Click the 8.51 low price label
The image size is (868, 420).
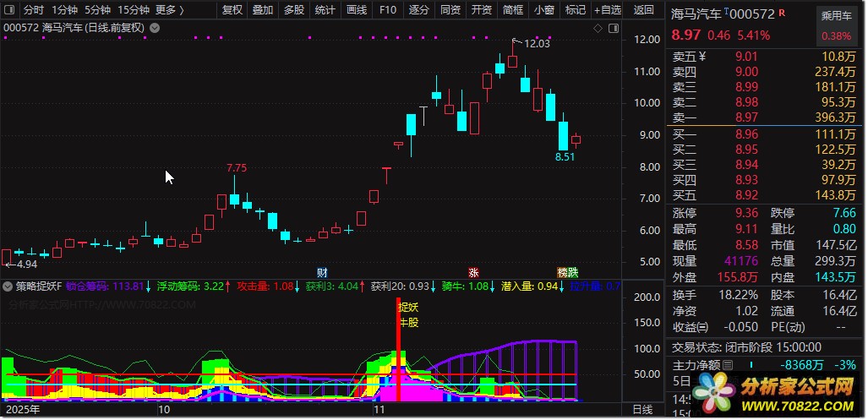click(x=565, y=156)
